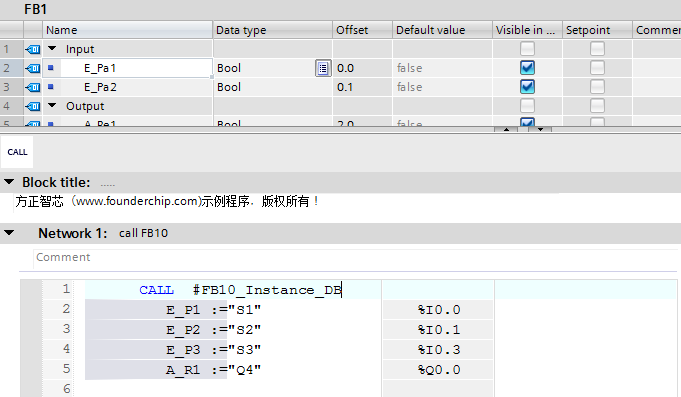Click Bool data type of E_Pa1
The height and width of the screenshot is (397, 681).
click(229, 68)
